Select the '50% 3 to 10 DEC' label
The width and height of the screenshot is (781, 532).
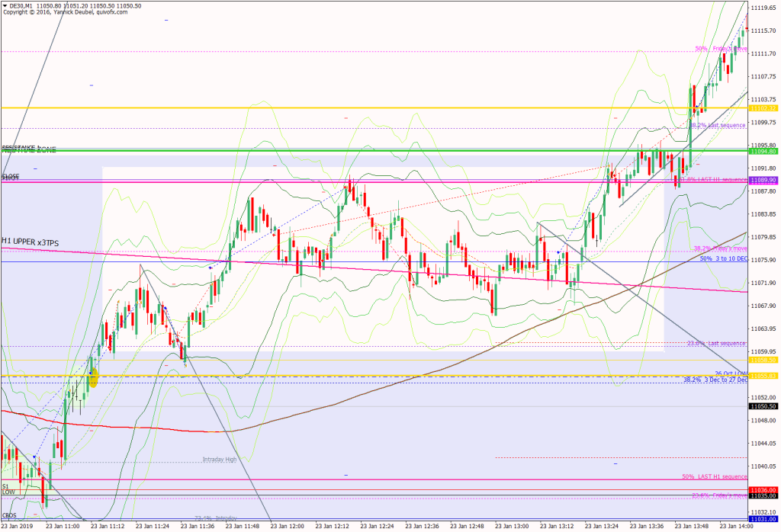pyautogui.click(x=723, y=259)
